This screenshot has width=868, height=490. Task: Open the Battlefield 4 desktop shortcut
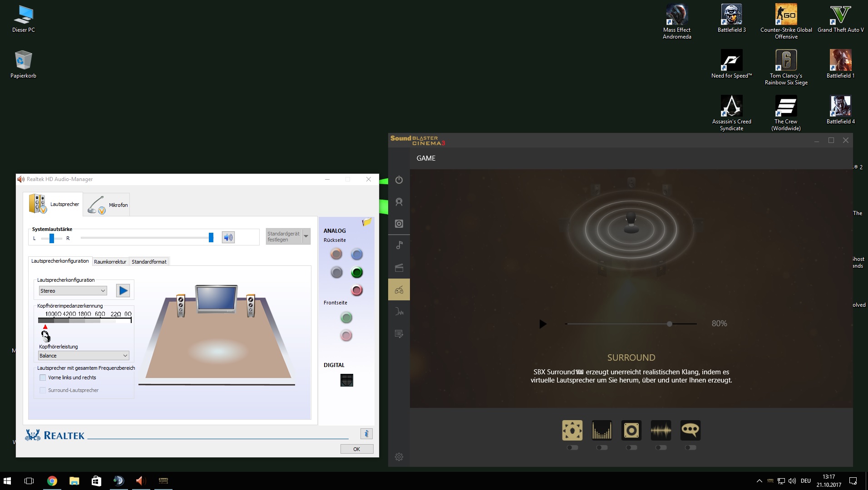pos(840,110)
